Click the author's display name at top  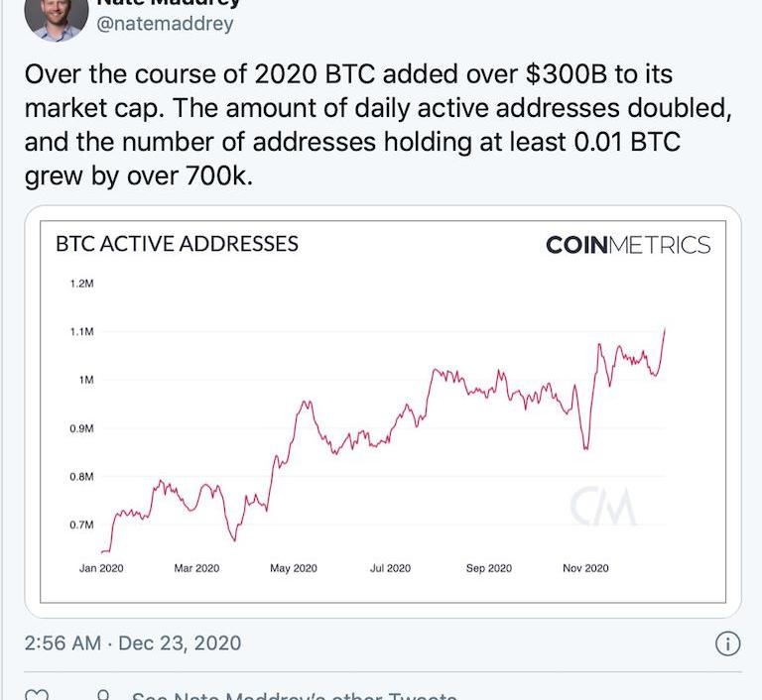(x=169, y=3)
